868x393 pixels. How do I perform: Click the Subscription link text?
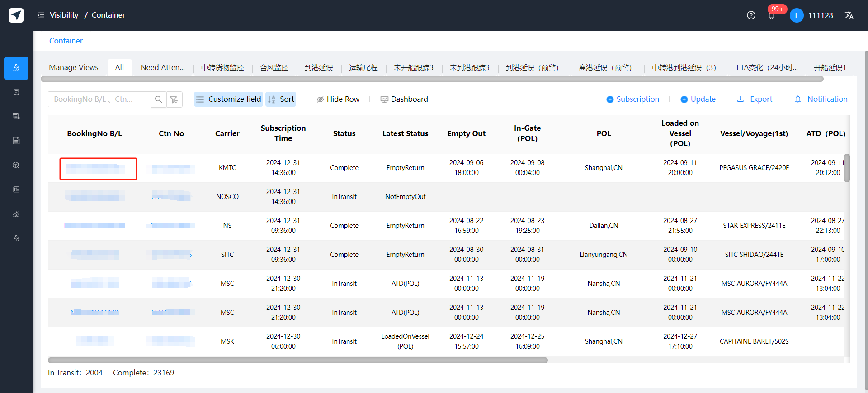[x=638, y=99]
